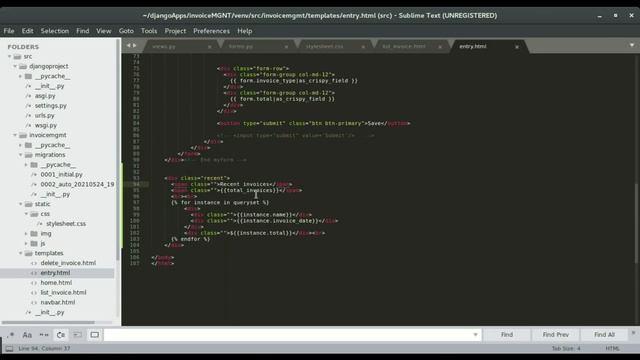Screen dimensions: 640x360
Task: Collapse the src folder
Action: 10,57
